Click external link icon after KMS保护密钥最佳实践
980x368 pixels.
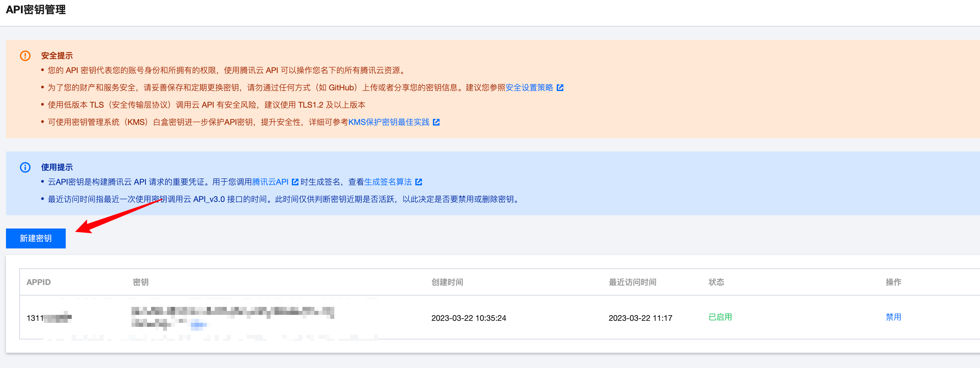pyautogui.click(x=436, y=122)
